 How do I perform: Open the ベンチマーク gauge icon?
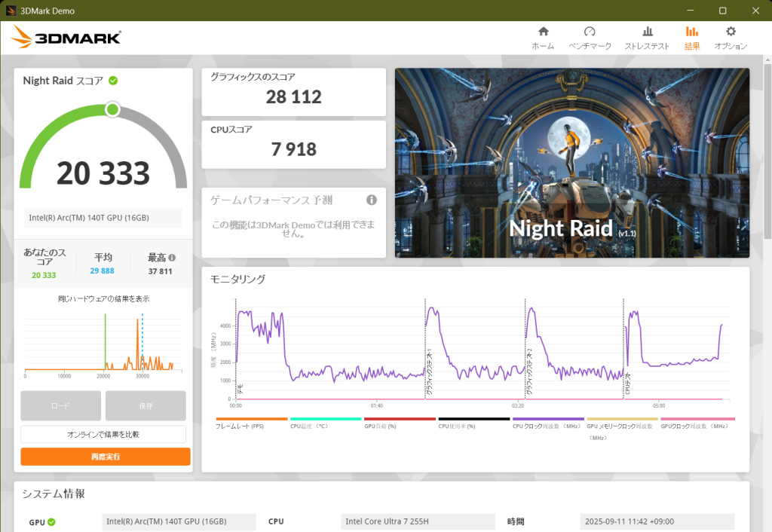590,32
